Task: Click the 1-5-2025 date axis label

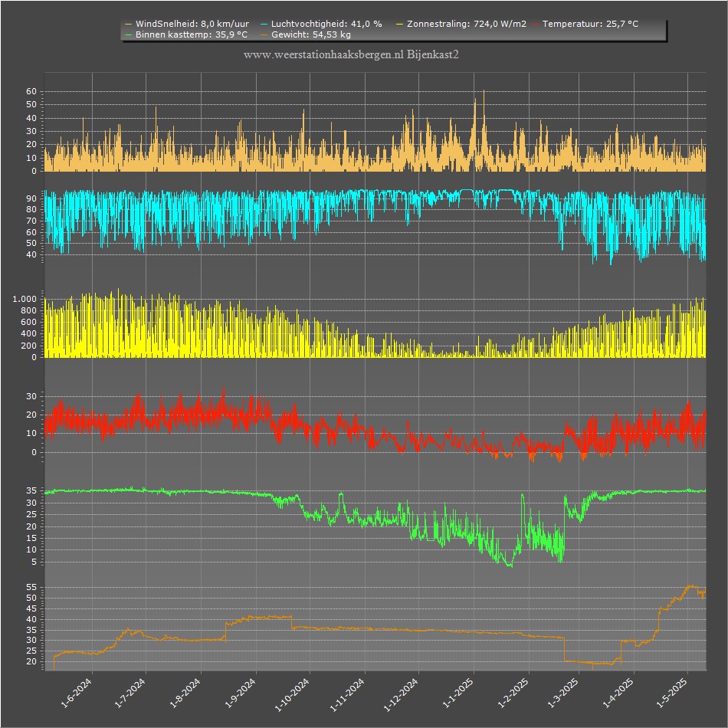Action: (672, 692)
